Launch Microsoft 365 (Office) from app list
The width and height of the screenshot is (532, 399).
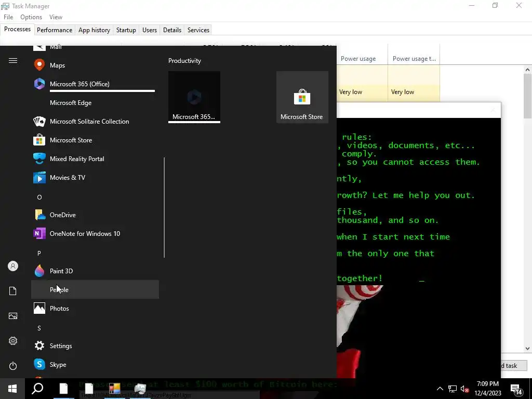[95, 84]
